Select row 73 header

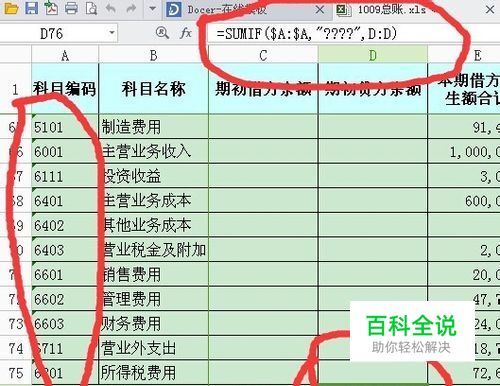[x=15, y=323]
